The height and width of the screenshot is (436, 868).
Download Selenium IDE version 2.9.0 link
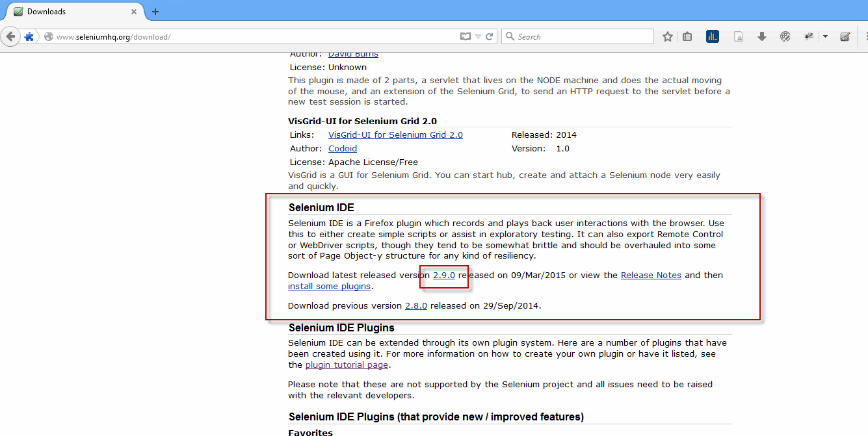[444, 275]
